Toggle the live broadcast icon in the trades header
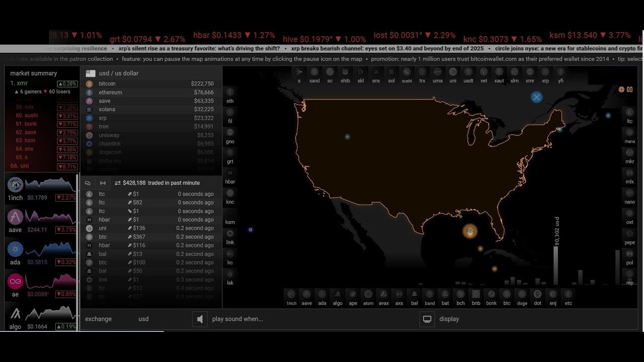The height and width of the screenshot is (362, 644). pos(103,183)
